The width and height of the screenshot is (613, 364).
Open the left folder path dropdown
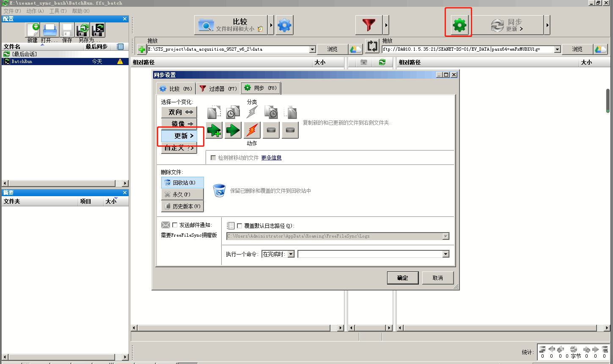(313, 49)
